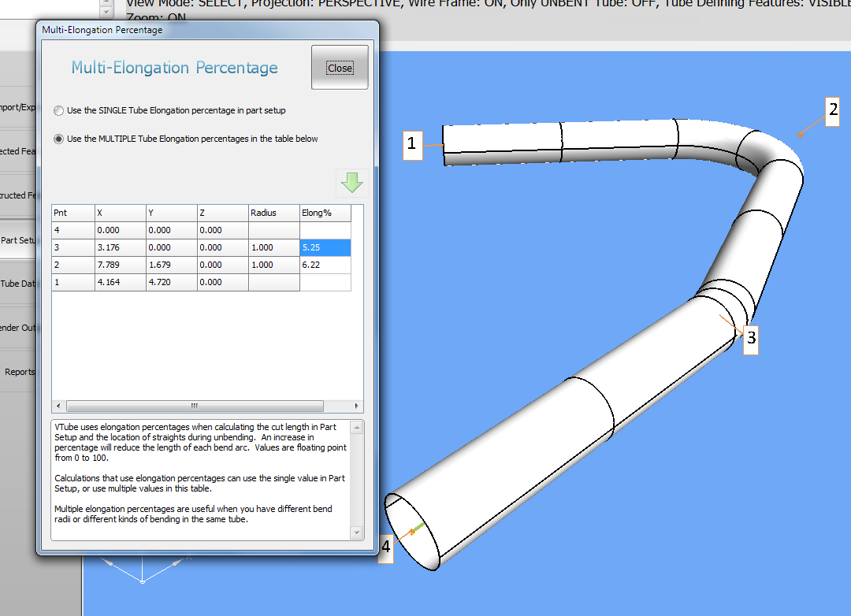Select the 6.22 elongation cell for point 2
This screenshot has height=616, width=851.
[x=325, y=265]
